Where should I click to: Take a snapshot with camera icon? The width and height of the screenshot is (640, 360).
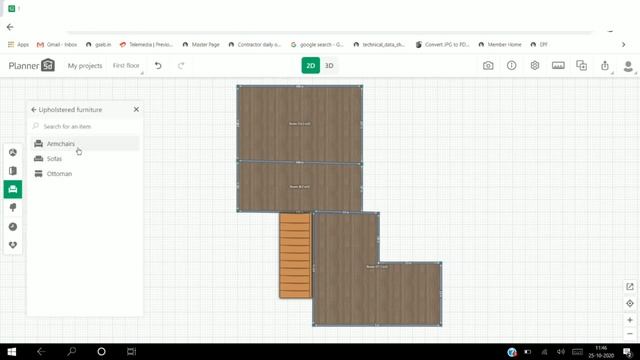[488, 65]
